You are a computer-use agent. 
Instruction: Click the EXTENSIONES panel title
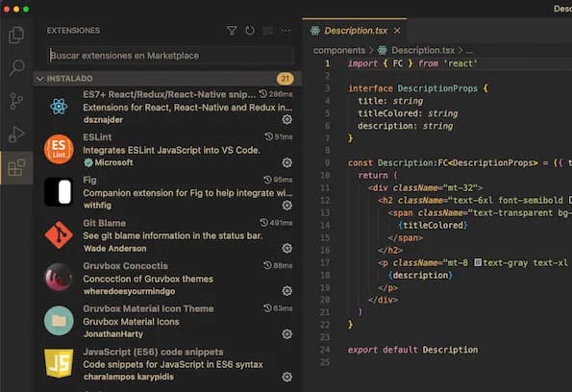[73, 31]
